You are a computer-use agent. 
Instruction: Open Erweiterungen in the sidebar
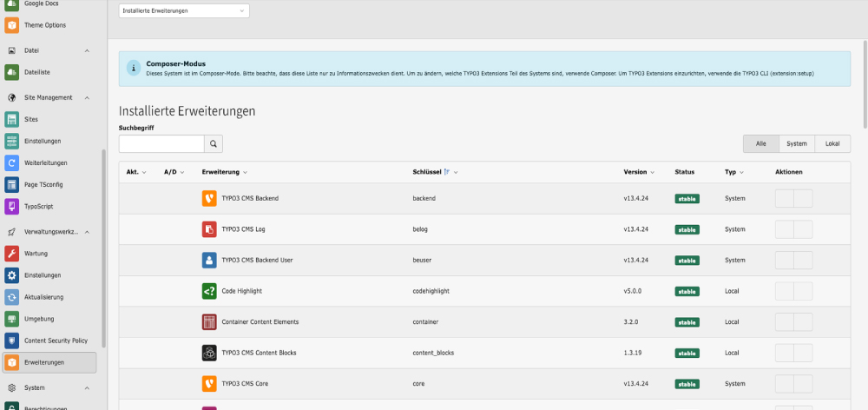49,363
